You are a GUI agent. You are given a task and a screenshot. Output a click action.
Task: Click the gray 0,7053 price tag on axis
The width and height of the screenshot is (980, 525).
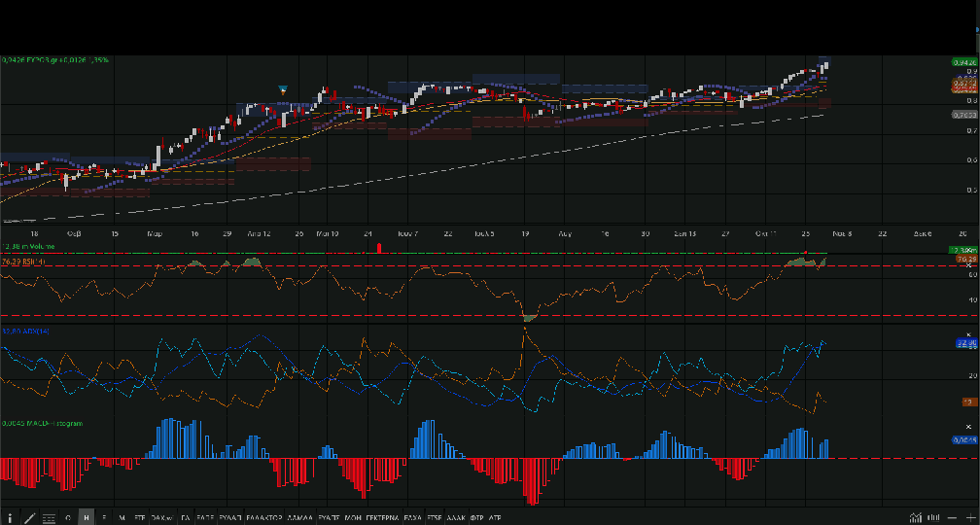click(964, 115)
